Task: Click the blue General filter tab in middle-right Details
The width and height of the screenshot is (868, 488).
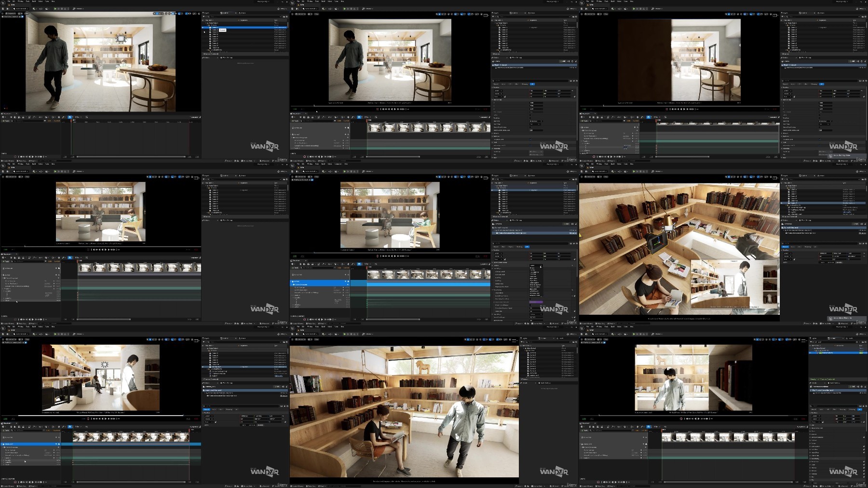Action: 786,247
